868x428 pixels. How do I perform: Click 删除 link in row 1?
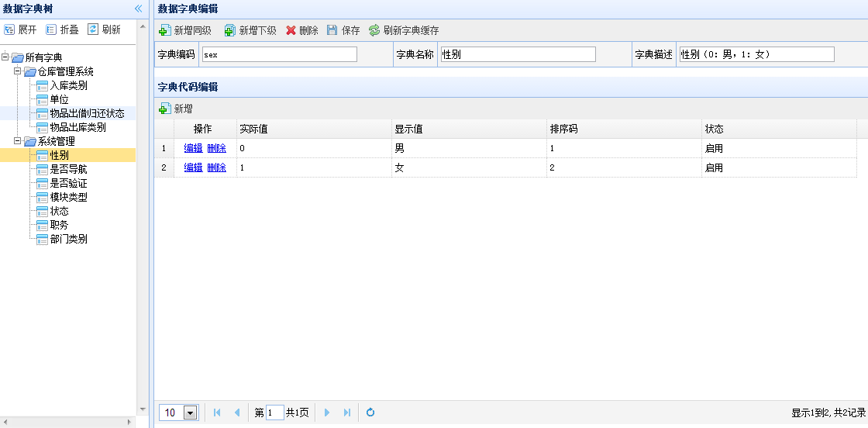point(216,148)
